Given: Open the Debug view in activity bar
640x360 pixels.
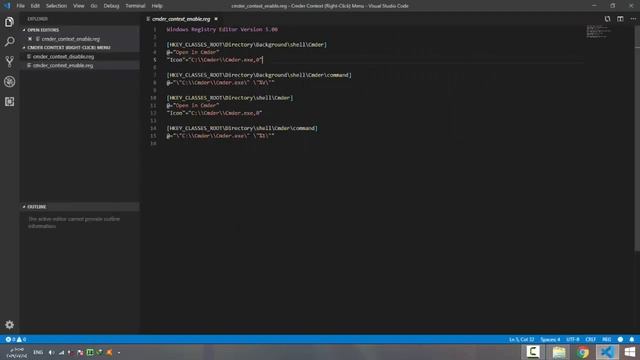Looking at the screenshot, I should [9, 82].
